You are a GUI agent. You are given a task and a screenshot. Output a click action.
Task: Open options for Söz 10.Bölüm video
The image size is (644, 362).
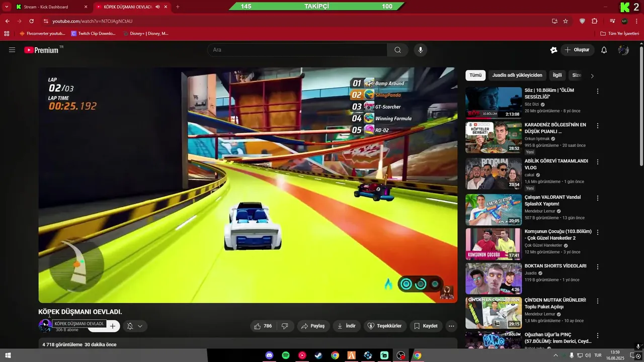598,92
